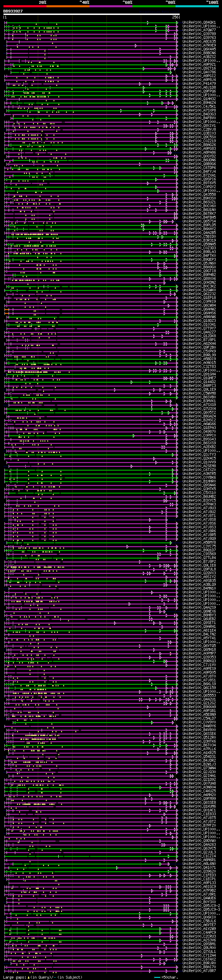Select hit UniRef100_Q9ZT16
Viewport: 222px width, 980px height.
pos(199,68)
